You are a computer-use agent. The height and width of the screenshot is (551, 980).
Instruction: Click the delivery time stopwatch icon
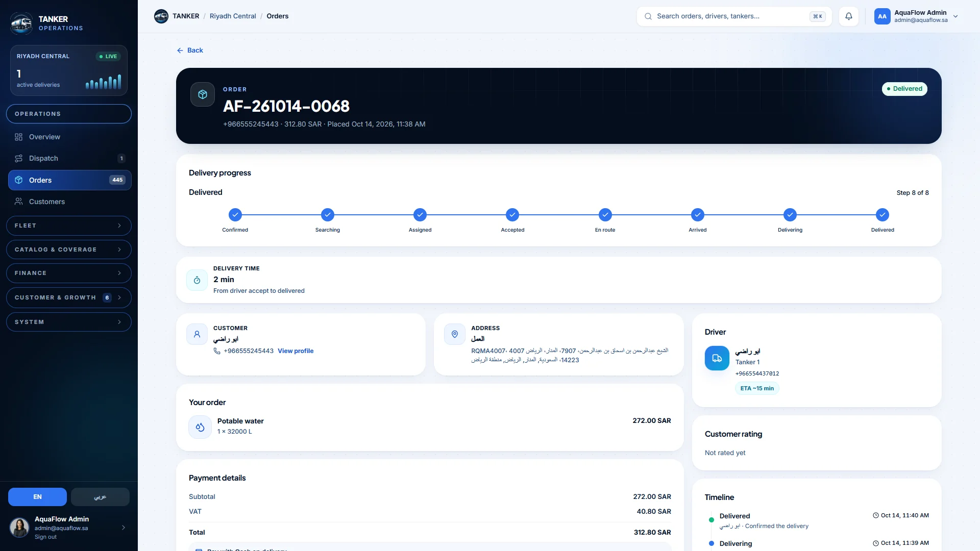click(197, 280)
